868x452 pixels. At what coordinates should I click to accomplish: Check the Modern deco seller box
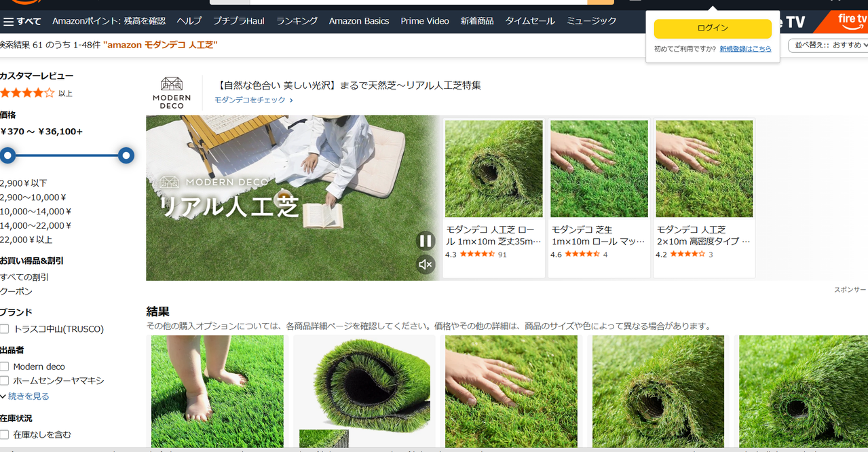coord(5,366)
